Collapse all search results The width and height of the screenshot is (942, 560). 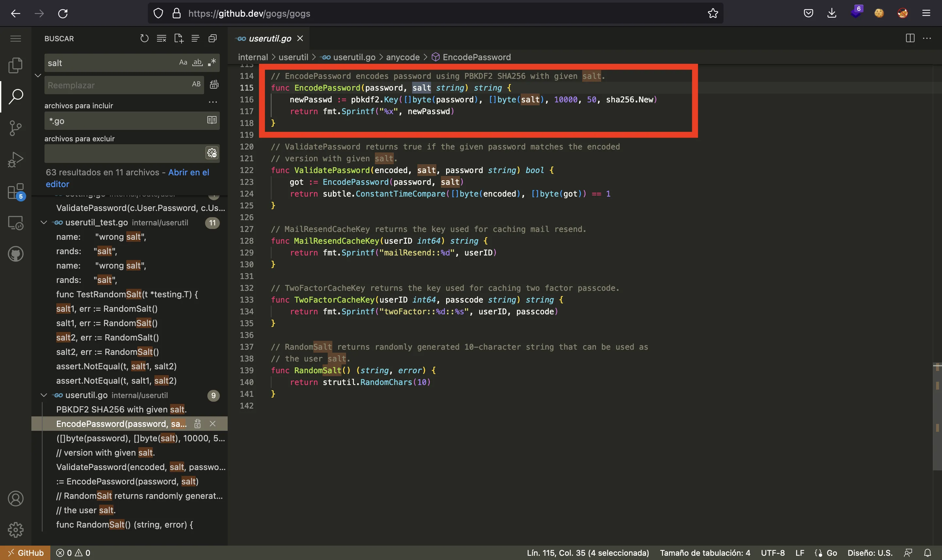(x=212, y=39)
